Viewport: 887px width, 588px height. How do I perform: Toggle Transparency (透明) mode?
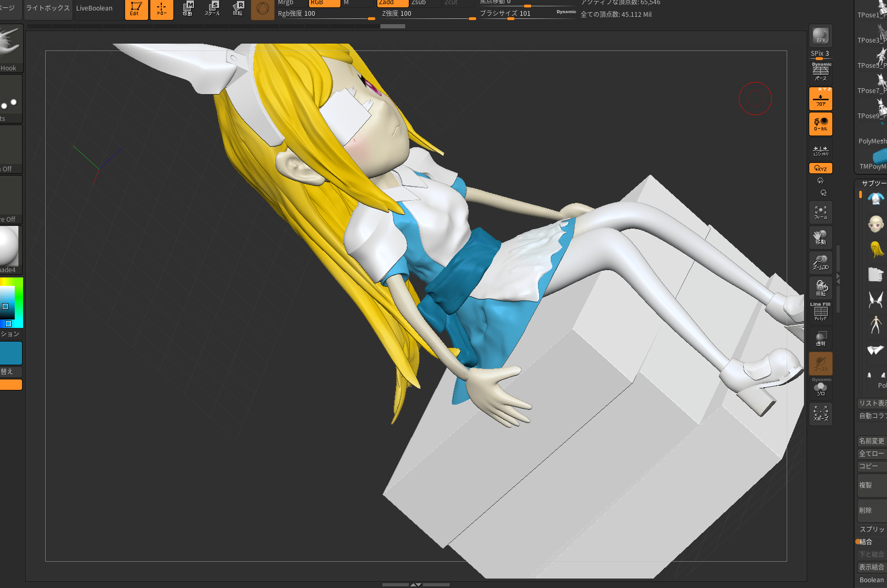820,338
